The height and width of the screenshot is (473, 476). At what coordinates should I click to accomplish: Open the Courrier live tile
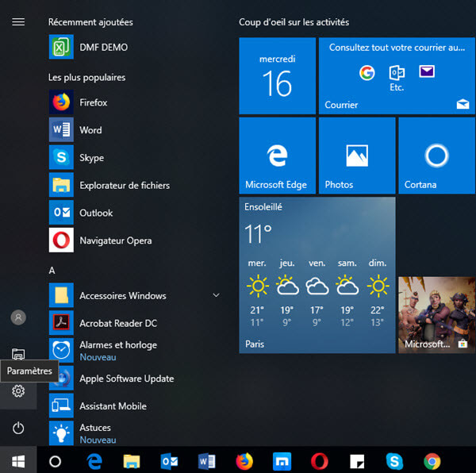coord(396,76)
